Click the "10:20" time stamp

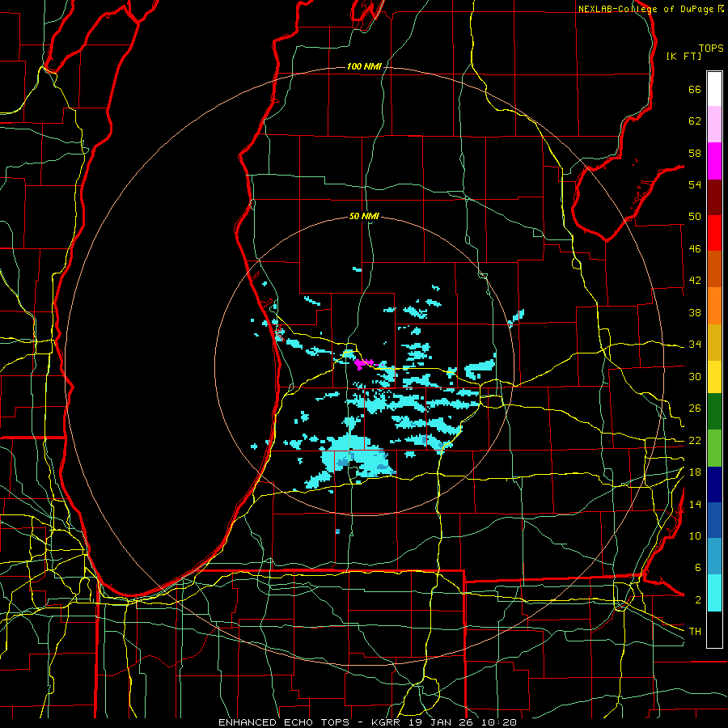(500, 722)
